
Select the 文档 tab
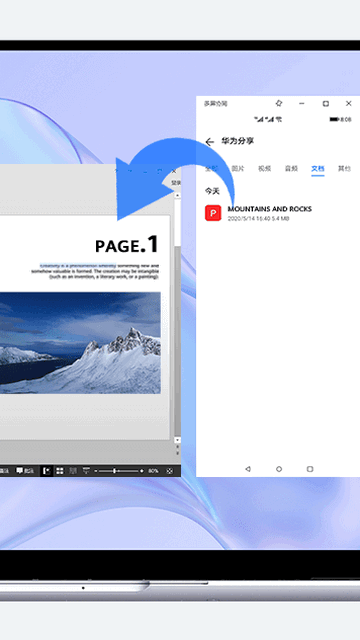(x=318, y=169)
